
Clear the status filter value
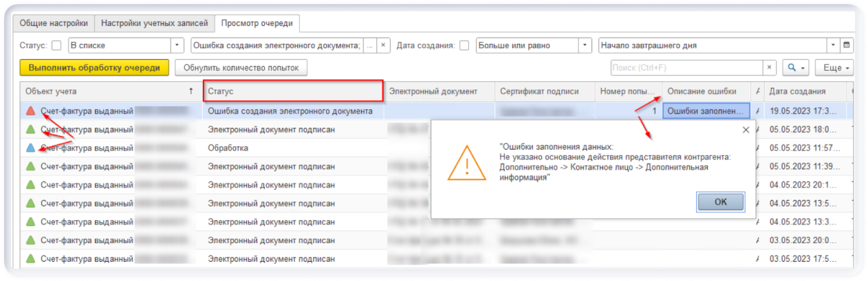(383, 45)
